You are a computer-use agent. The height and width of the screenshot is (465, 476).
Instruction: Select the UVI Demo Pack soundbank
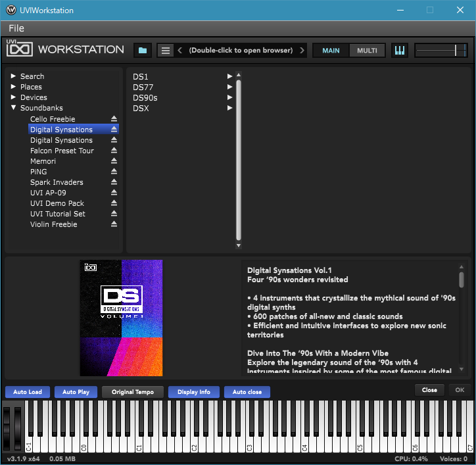[57, 203]
